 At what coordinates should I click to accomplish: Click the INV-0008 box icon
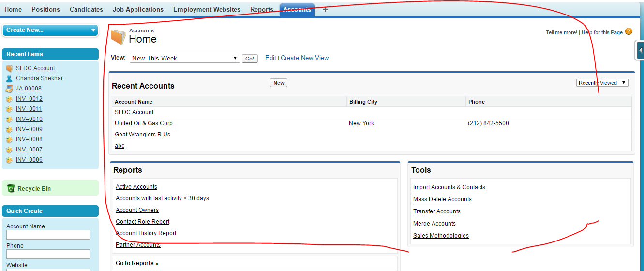[9, 139]
